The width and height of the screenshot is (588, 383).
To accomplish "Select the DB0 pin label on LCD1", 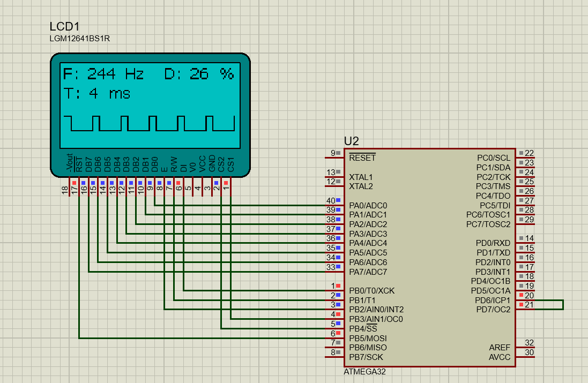I will (154, 164).
